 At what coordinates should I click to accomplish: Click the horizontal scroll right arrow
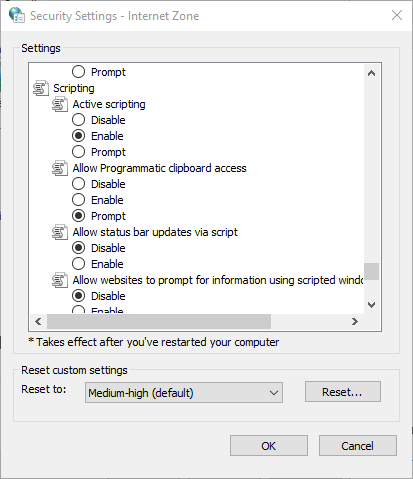(x=355, y=321)
